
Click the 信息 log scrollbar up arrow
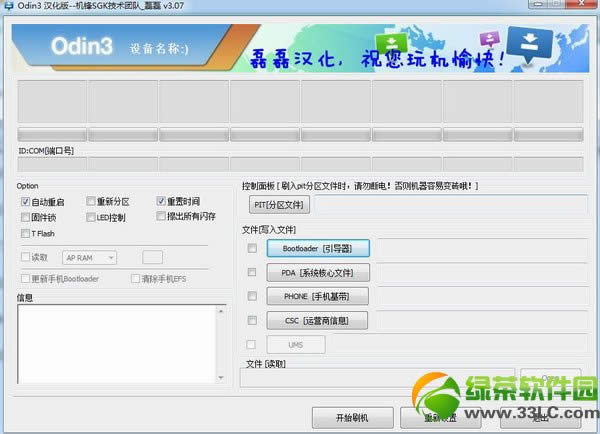coord(221,311)
